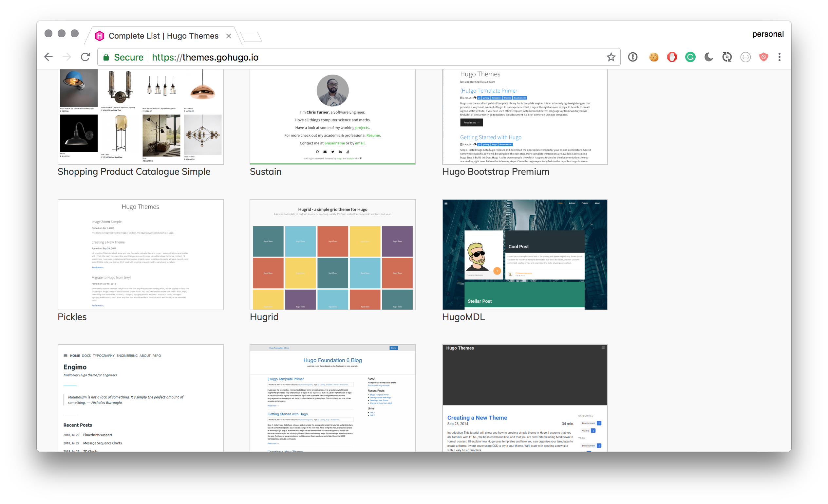Click the Sustain theme preview image

click(333, 117)
